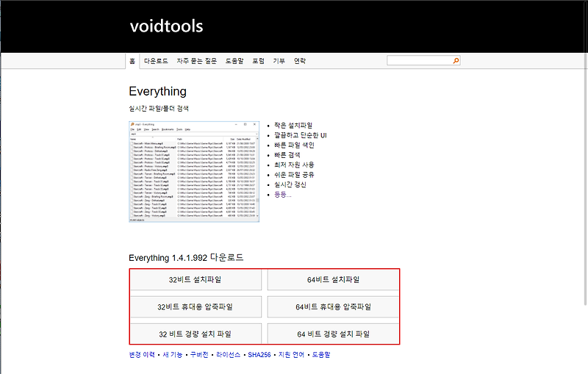588x374 pixels.
Task: Open the 라이센스 link
Action: pyautogui.click(x=229, y=354)
